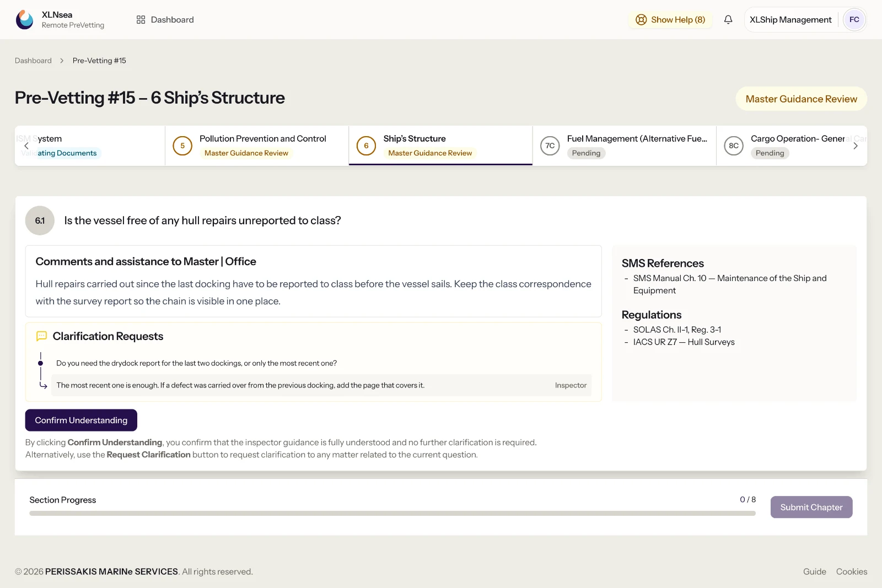The height and width of the screenshot is (588, 882).
Task: Open the Cookies footer link
Action: coord(852,572)
